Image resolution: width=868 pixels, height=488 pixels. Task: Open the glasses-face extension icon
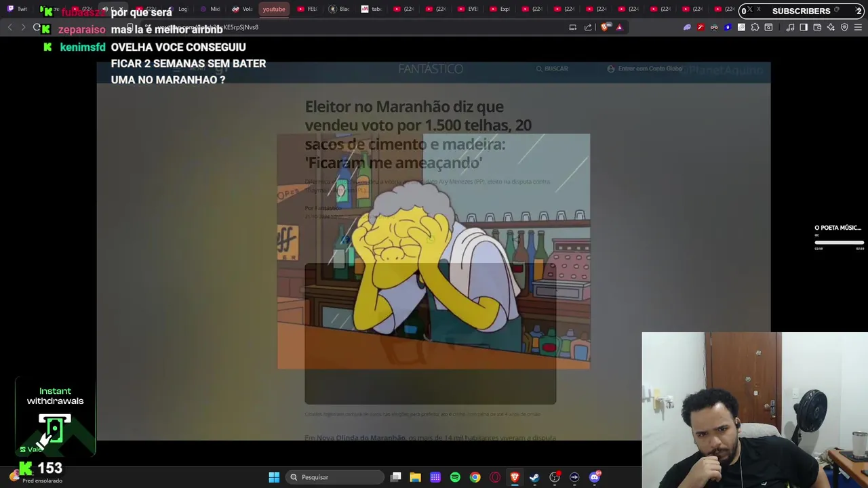pyautogui.click(x=714, y=27)
